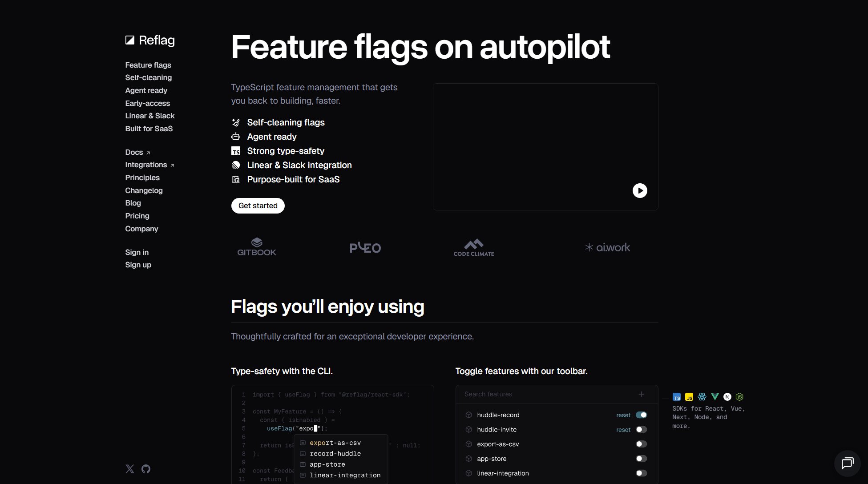Click the Reflag logo icon
This screenshot has height=484, width=868.
(x=130, y=40)
